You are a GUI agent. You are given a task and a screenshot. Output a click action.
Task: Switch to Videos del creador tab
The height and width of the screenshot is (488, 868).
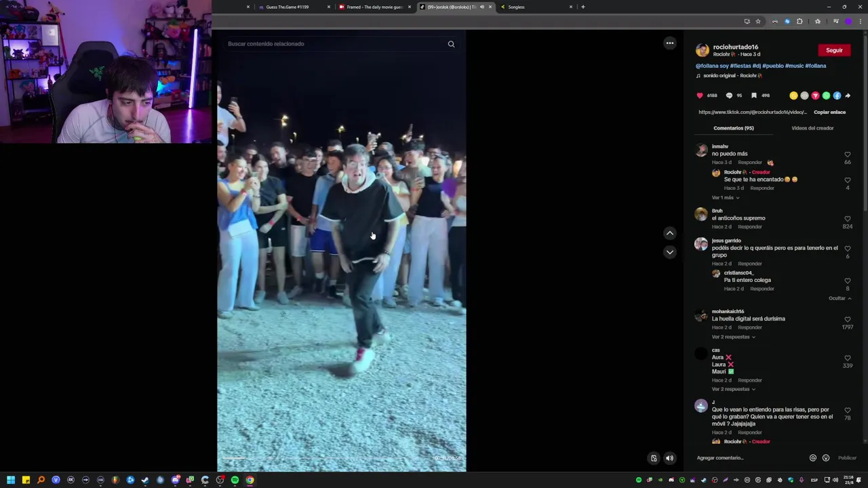pos(812,128)
